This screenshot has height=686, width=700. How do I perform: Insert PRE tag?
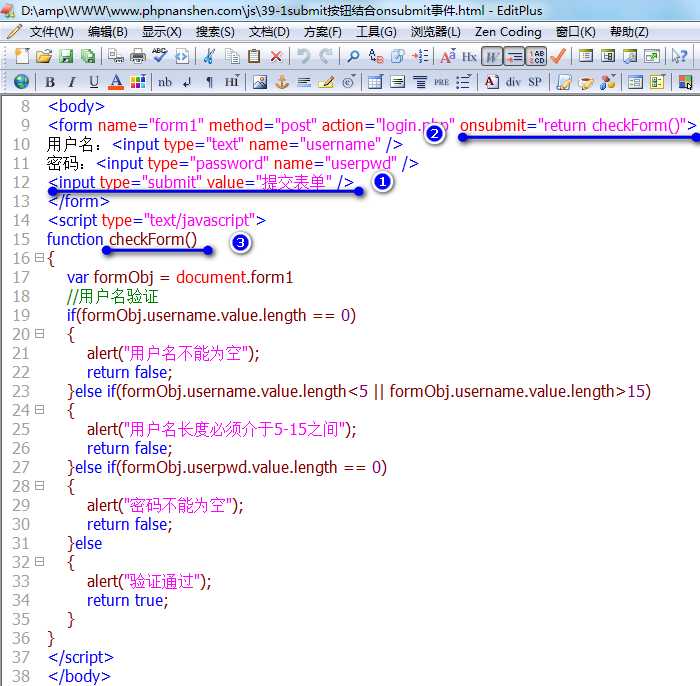[x=441, y=82]
